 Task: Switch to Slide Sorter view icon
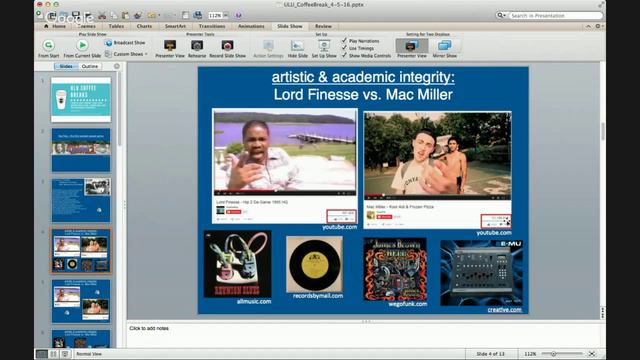[x=53, y=354]
